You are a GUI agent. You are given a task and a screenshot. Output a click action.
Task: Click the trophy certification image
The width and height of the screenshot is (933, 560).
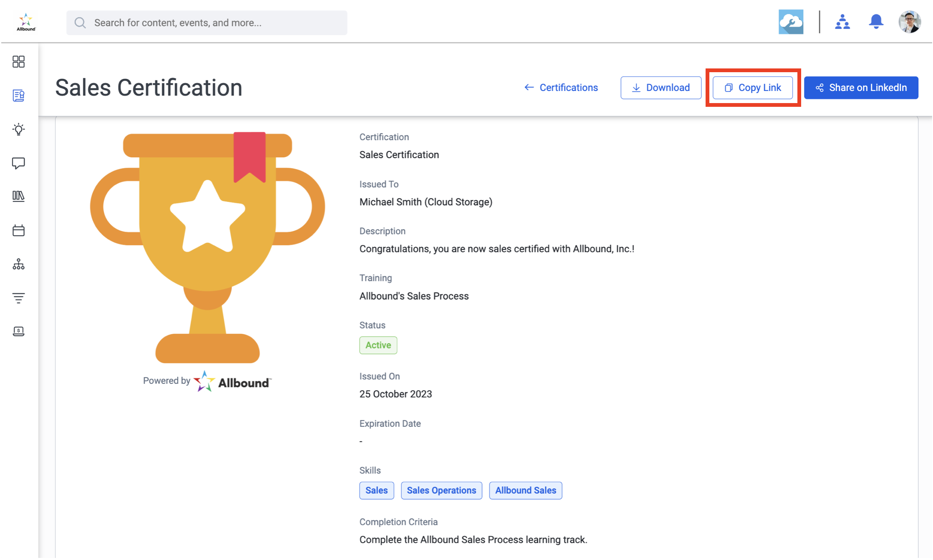tap(207, 247)
